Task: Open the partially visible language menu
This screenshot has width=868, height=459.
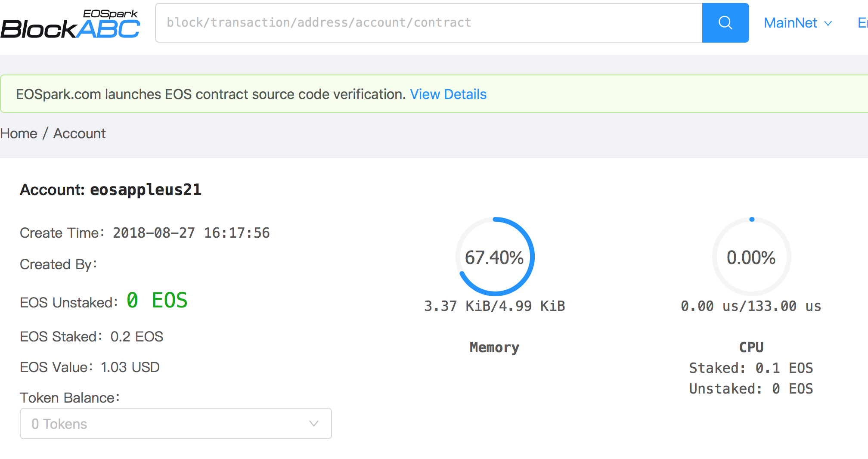Action: click(862, 23)
